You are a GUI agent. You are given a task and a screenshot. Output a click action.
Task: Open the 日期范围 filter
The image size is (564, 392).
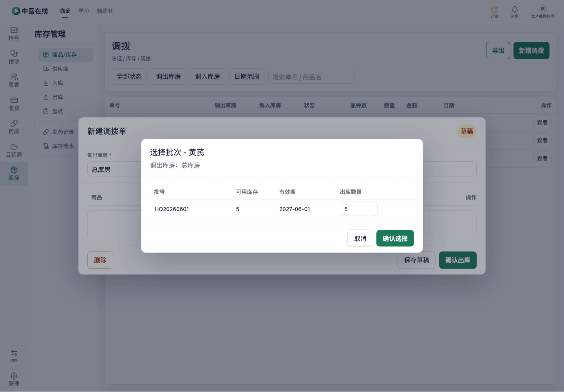[x=247, y=76]
